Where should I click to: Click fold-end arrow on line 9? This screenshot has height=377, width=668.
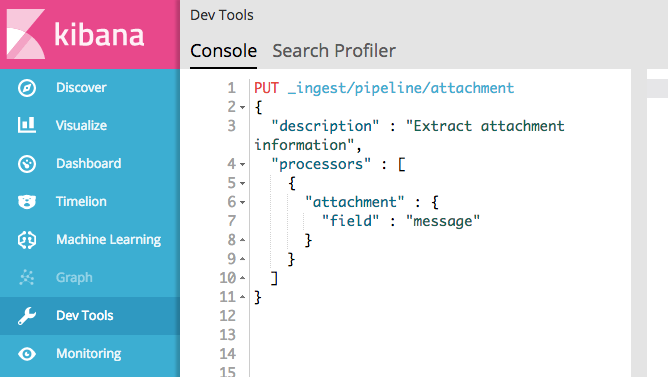coord(242,259)
